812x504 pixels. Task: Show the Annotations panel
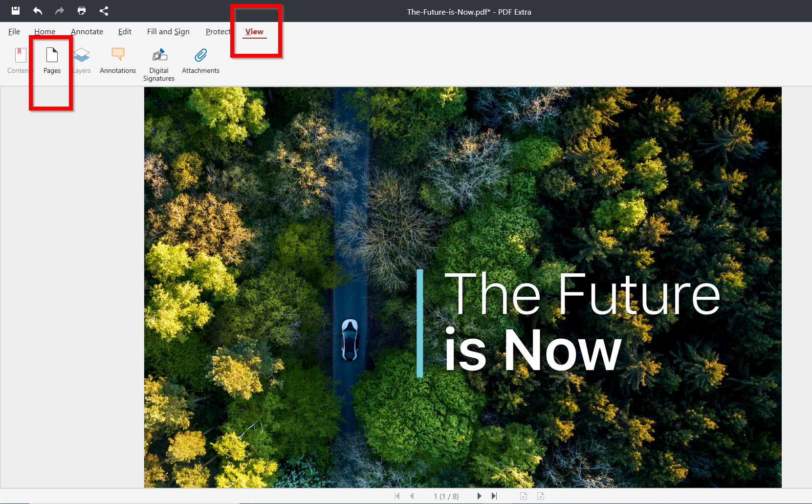(x=117, y=61)
